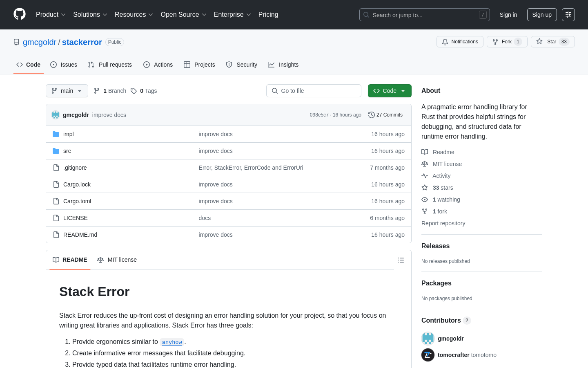Click the eye icon beside 1 watching
This screenshot has width=588, height=368.
(x=425, y=200)
